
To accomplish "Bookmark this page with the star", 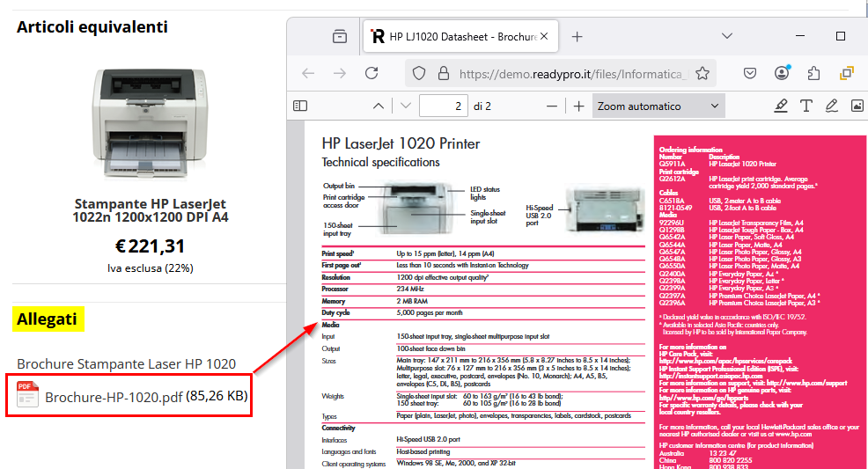I will [702, 74].
